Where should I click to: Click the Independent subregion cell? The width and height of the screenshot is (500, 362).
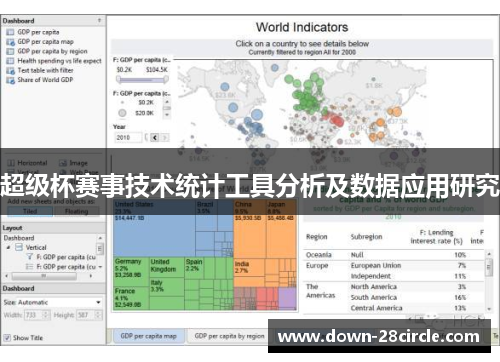pos(371,276)
